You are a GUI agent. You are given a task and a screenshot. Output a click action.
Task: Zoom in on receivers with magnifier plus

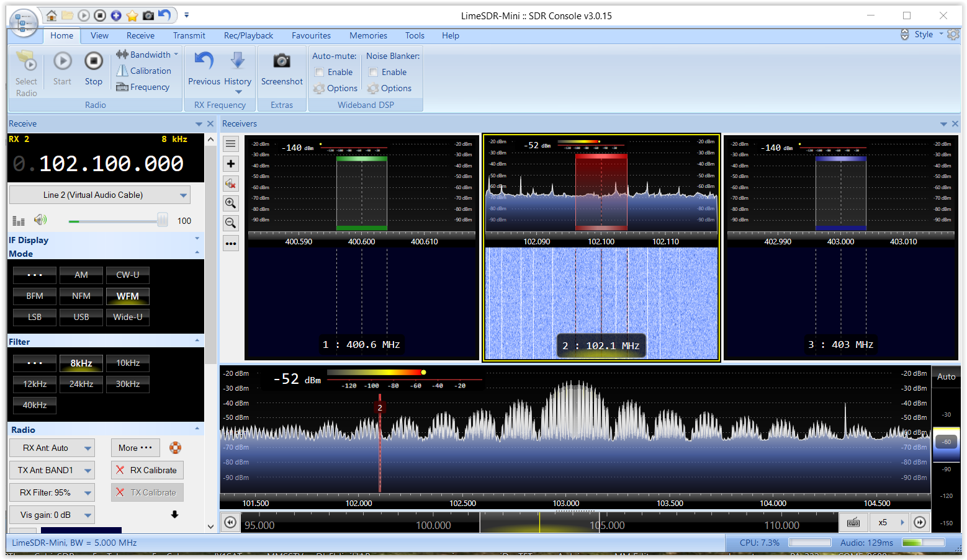point(231,203)
